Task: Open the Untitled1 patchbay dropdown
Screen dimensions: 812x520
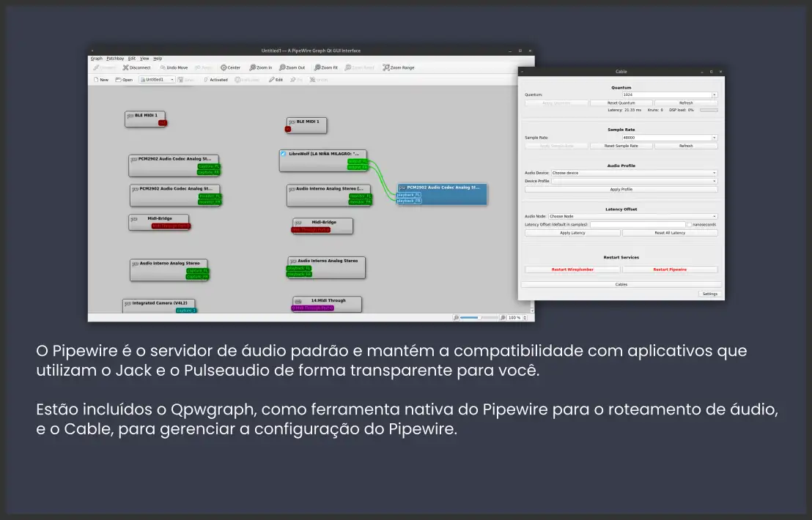Action: pyautogui.click(x=158, y=80)
